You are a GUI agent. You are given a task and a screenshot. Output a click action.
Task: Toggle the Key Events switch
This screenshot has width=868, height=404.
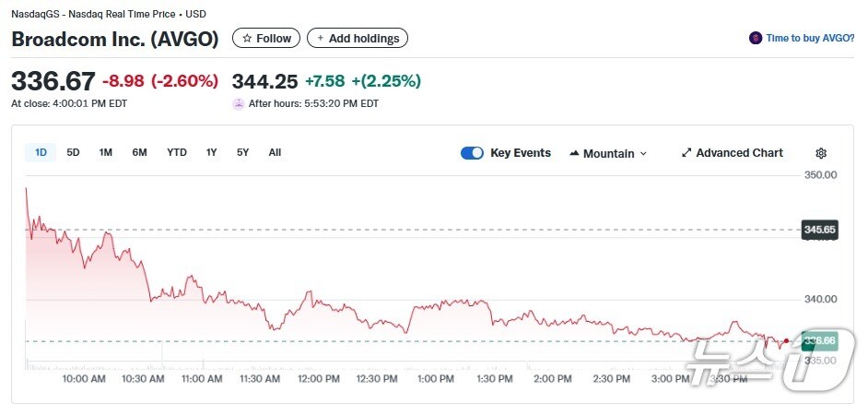pyautogui.click(x=472, y=153)
